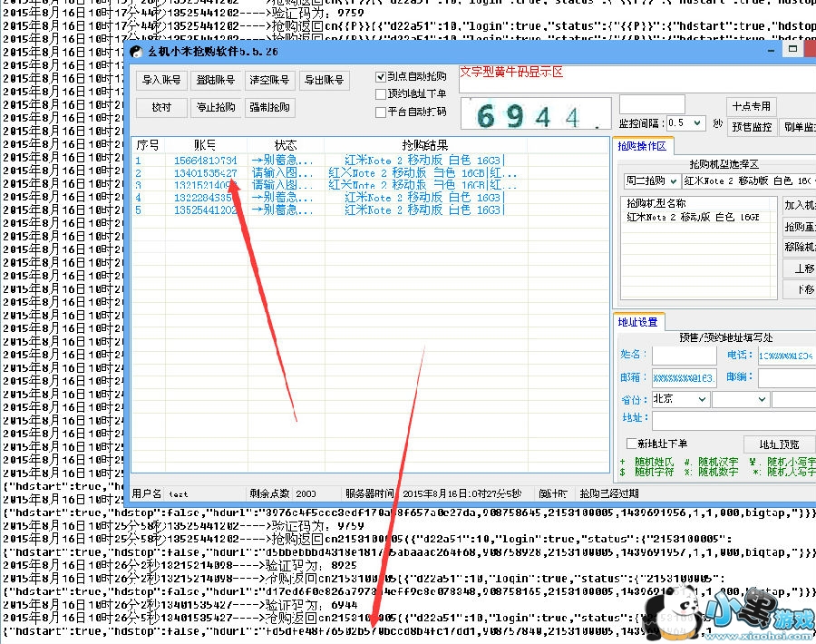Enable the 预约地址下单 checkbox
Image resolution: width=816 pixels, height=644 pixels.
coord(381,94)
